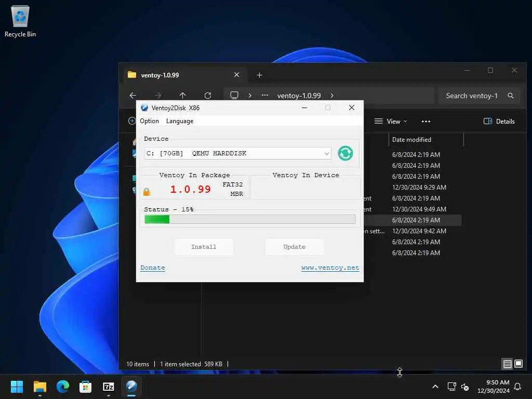This screenshot has width=532, height=399.
Task: Select the row dated 12/30/2024 9:42 AM
Action: (x=419, y=231)
